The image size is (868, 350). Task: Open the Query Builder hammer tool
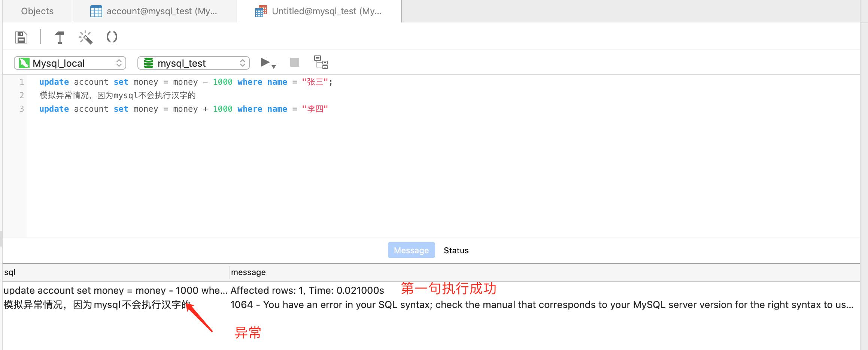59,37
